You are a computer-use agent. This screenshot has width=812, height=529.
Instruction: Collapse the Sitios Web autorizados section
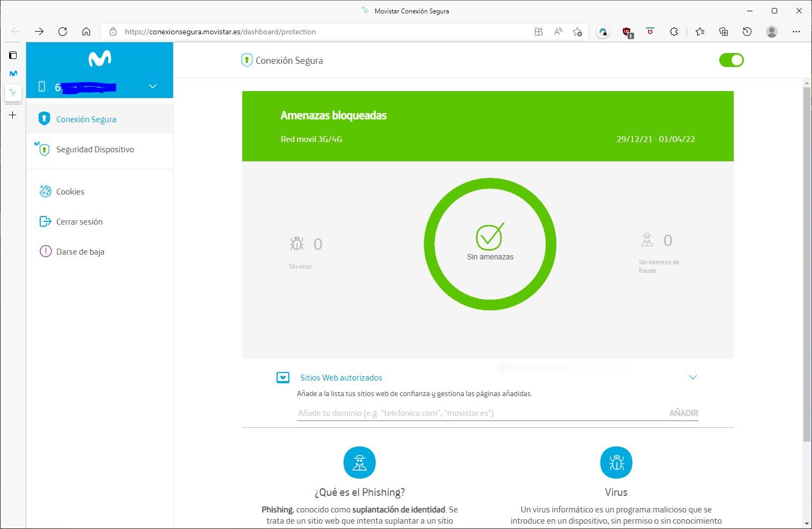[692, 377]
